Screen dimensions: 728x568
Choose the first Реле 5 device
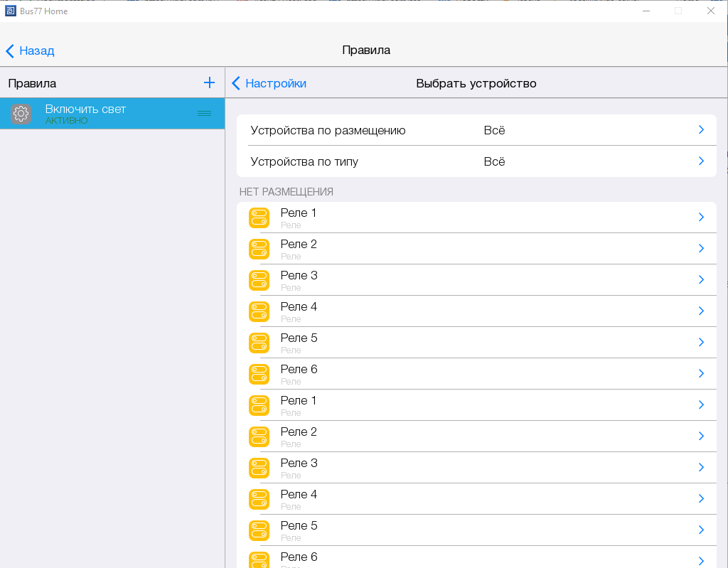[x=299, y=342]
